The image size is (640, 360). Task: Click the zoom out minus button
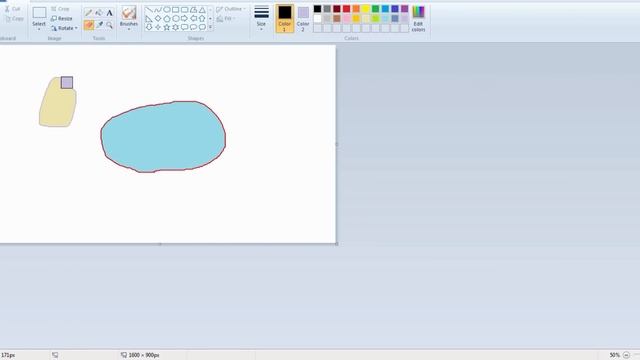[x=626, y=355]
